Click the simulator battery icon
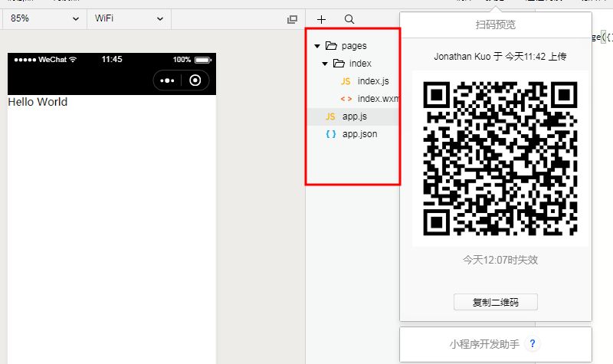The image size is (613, 364). (x=203, y=60)
